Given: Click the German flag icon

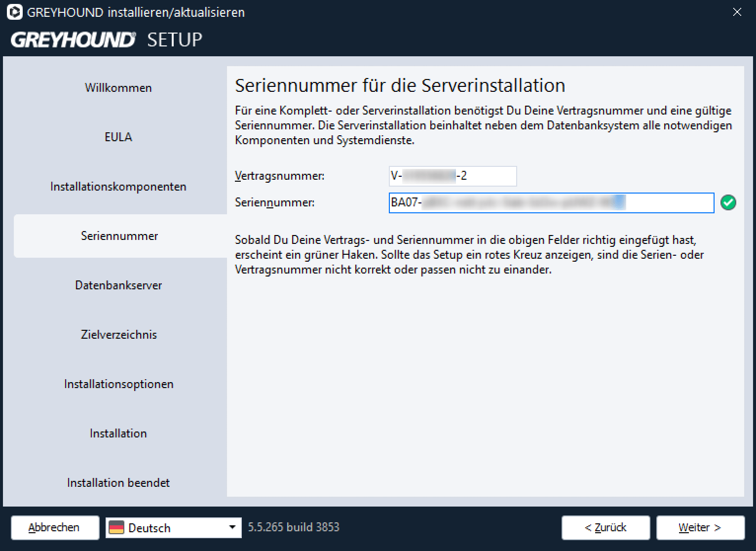Looking at the screenshot, I should click(x=116, y=528).
